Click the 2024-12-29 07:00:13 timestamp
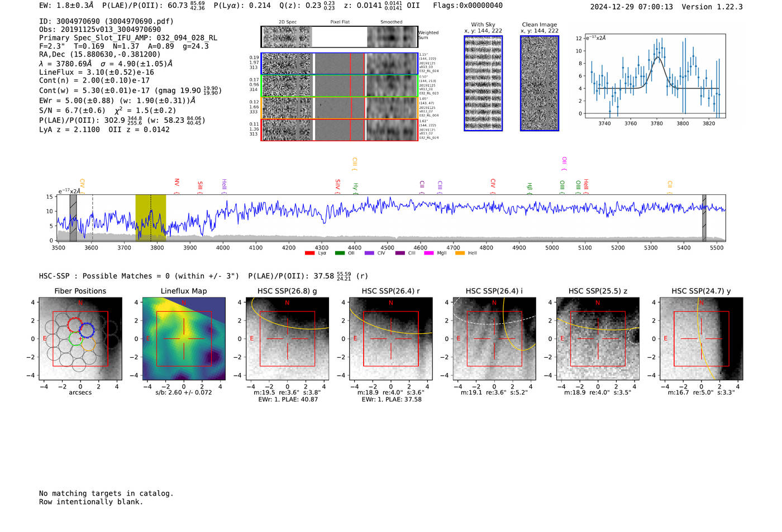Screen dimensions: 782x532 click(631, 7)
